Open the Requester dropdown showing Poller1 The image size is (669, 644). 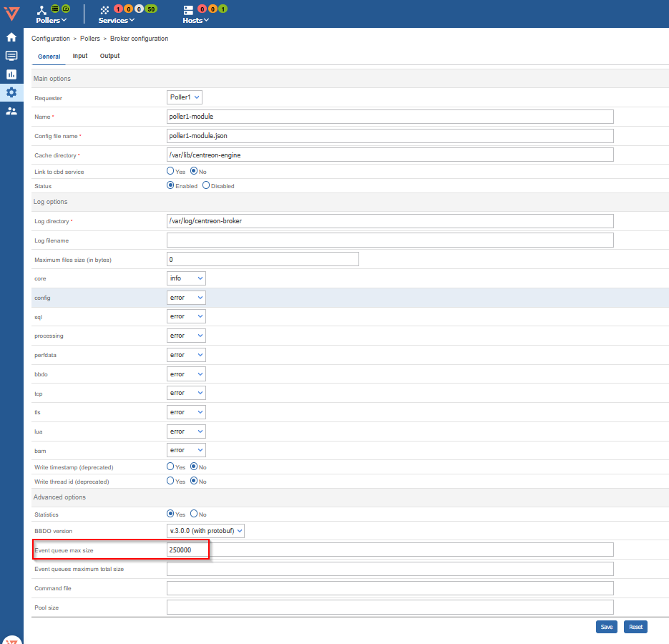185,97
